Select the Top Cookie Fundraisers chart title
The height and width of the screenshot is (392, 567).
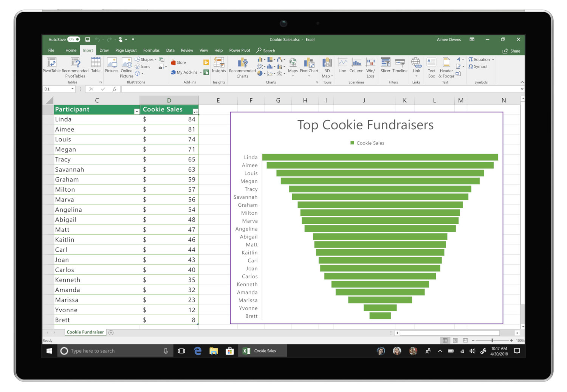click(366, 125)
